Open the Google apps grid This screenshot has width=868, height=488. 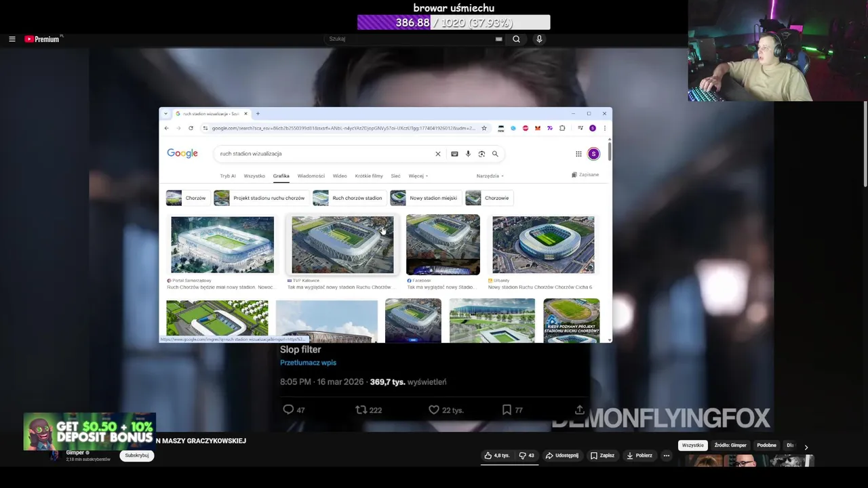(x=578, y=154)
